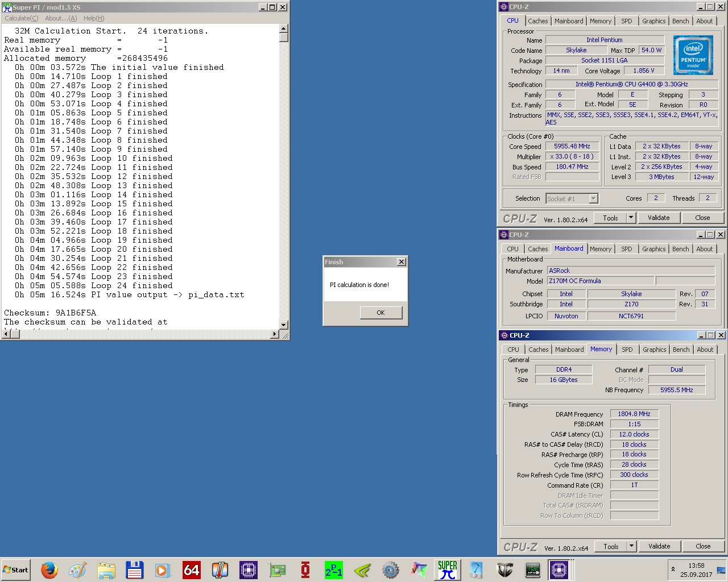Screen dimensions: 728x582
Task: Open the Socket #1 selection dropdown
Action: coord(572,198)
